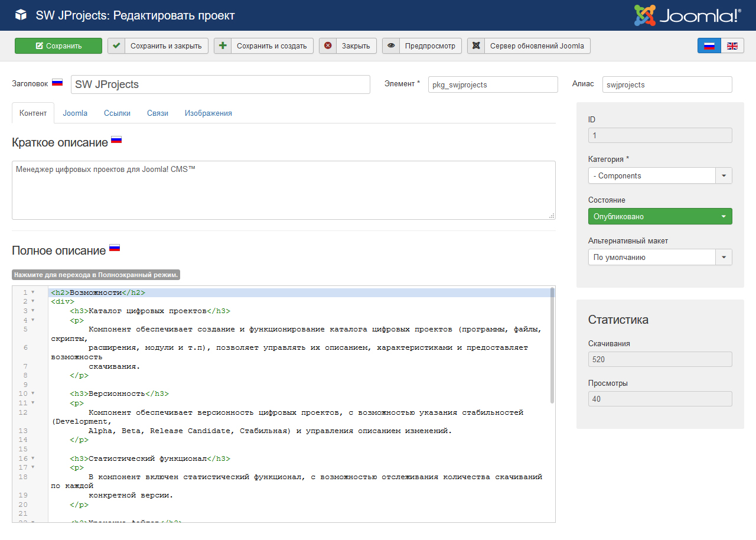This screenshot has height=540, width=756.
Task: Click the Полноэкранный режим hint label
Action: point(96,275)
